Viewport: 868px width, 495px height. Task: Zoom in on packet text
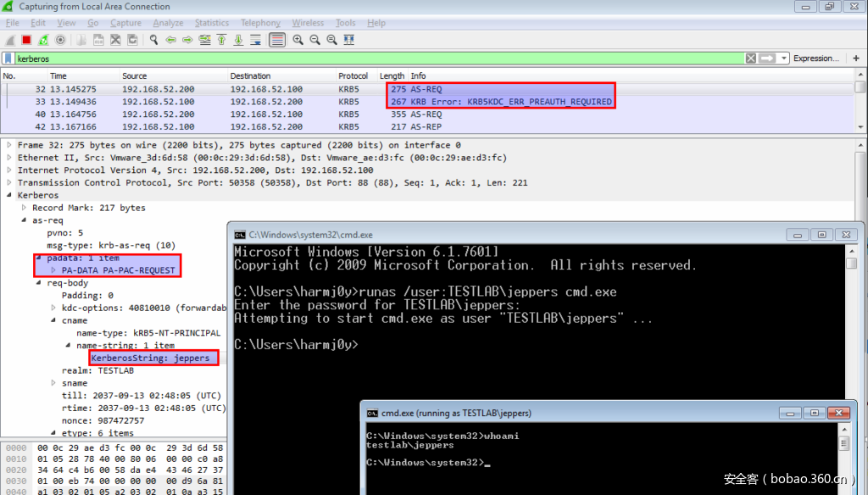click(x=298, y=40)
